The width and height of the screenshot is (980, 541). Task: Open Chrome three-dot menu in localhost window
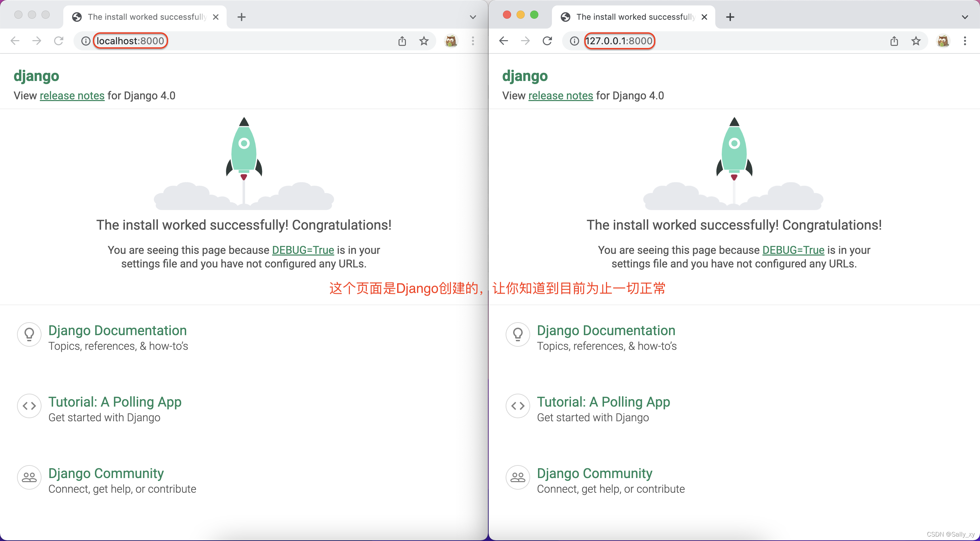[x=473, y=41]
